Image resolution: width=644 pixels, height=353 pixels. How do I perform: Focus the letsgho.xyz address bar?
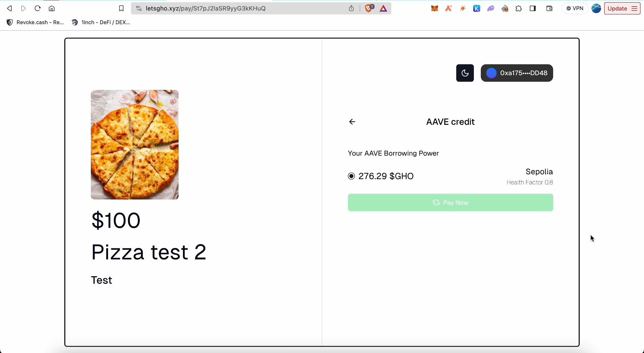[242, 8]
